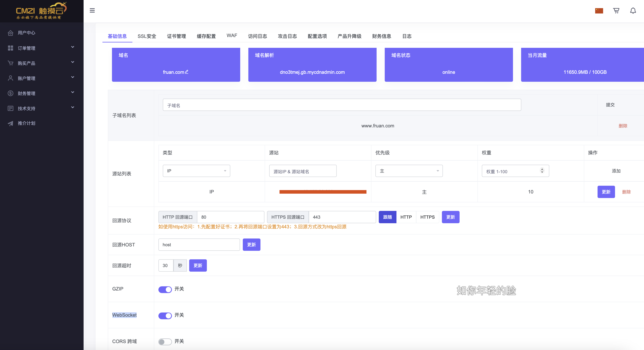
Task: Select the HTTP origin protocol option
Action: pyautogui.click(x=406, y=217)
